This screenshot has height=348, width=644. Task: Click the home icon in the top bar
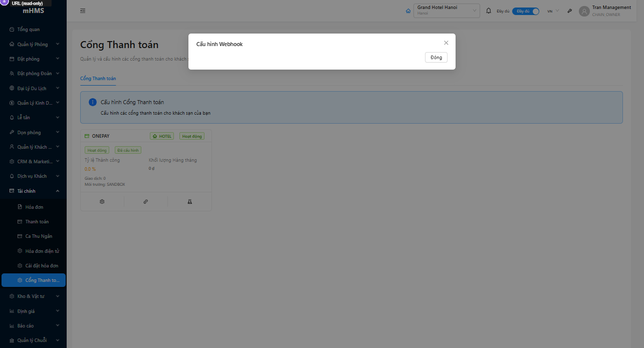tap(408, 10)
